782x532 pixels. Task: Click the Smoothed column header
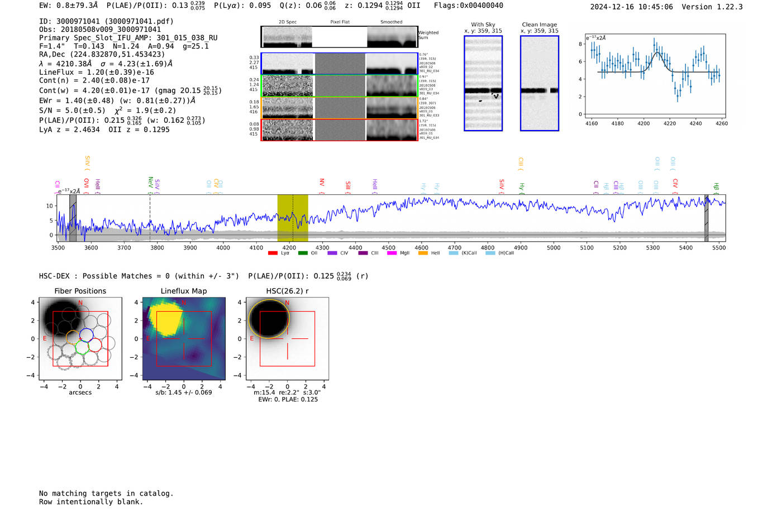click(x=391, y=22)
